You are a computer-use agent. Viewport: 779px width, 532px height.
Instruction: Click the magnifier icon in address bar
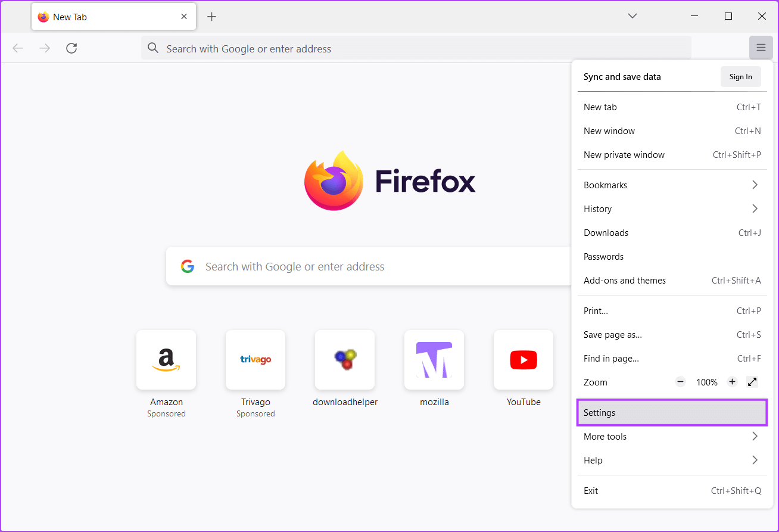pos(153,48)
